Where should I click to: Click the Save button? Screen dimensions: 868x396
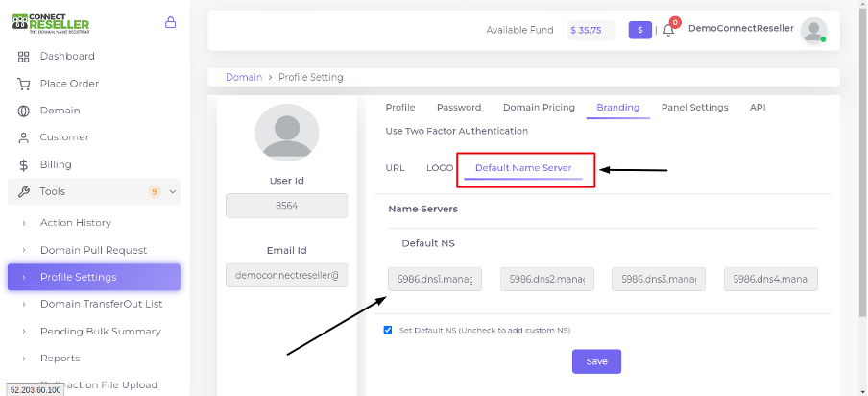596,361
